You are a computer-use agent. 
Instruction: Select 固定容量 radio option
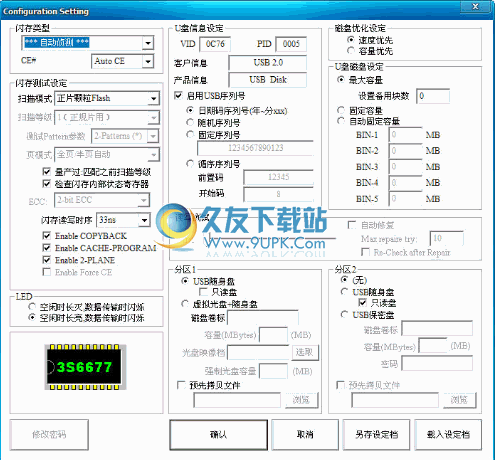pyautogui.click(x=341, y=110)
